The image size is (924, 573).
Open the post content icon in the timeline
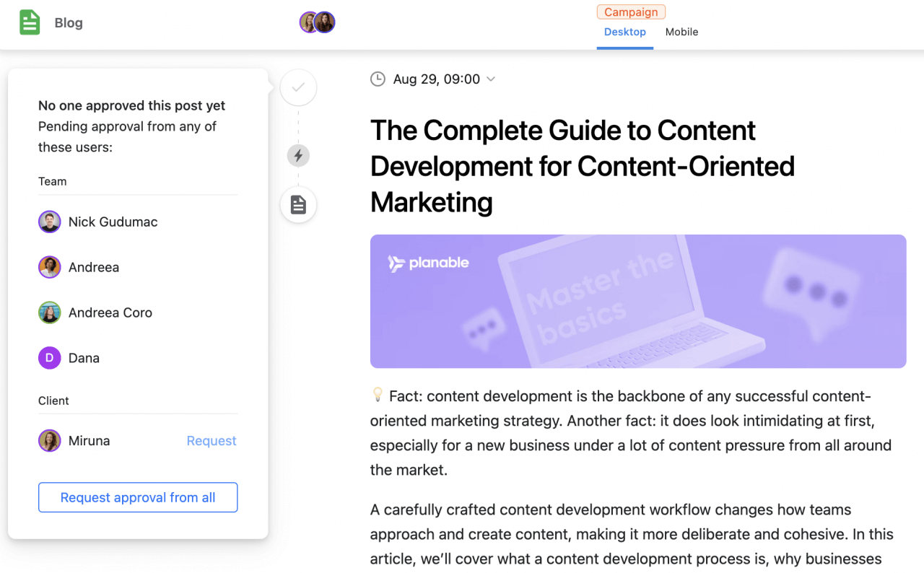coord(298,205)
